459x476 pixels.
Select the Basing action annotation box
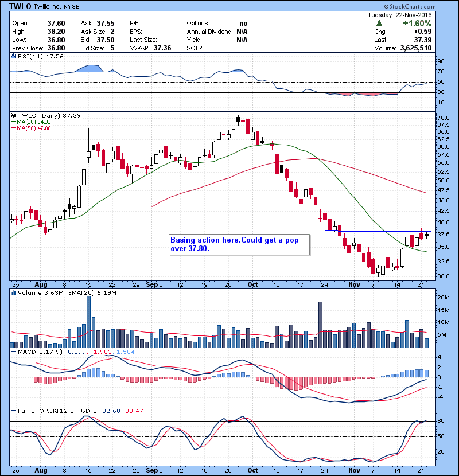pyautogui.click(x=239, y=244)
